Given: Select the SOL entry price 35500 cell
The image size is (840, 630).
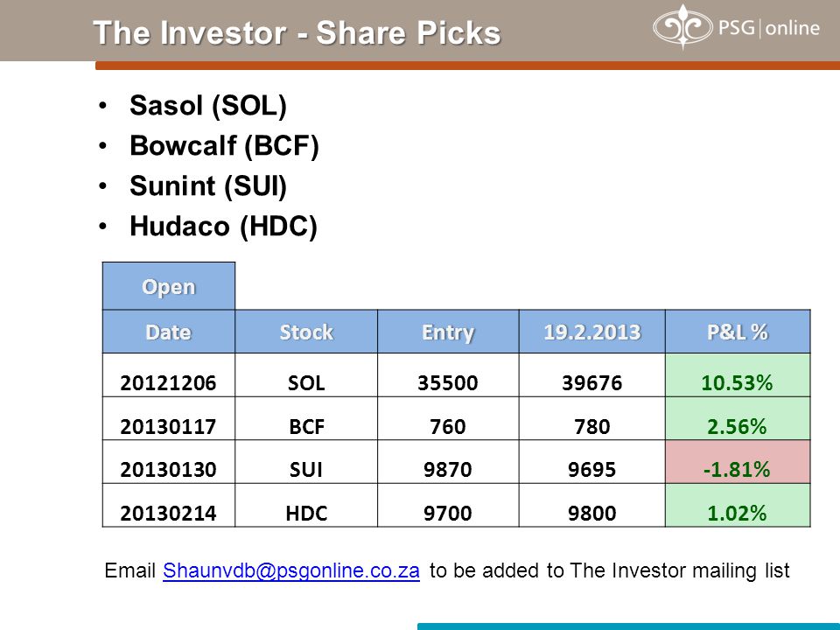Looking at the screenshot, I should pos(448,375).
